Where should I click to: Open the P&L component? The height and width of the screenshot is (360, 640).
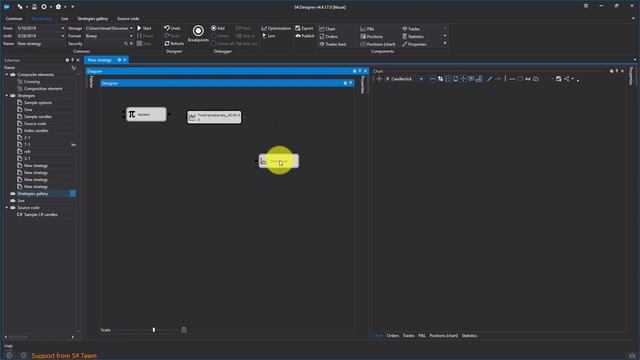click(x=367, y=29)
